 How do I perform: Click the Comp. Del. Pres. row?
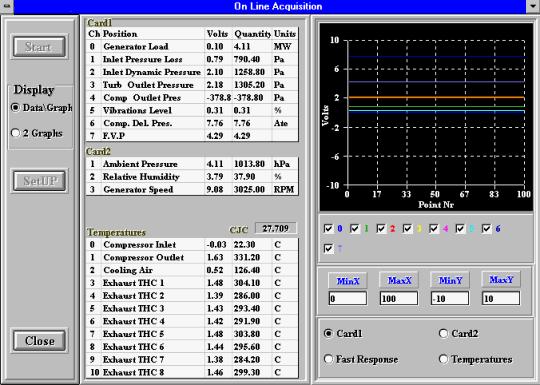(x=192, y=123)
